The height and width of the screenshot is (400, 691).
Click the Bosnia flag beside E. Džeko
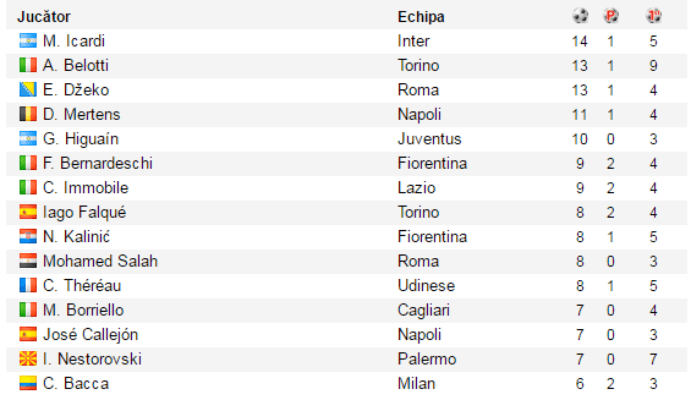coord(28,90)
